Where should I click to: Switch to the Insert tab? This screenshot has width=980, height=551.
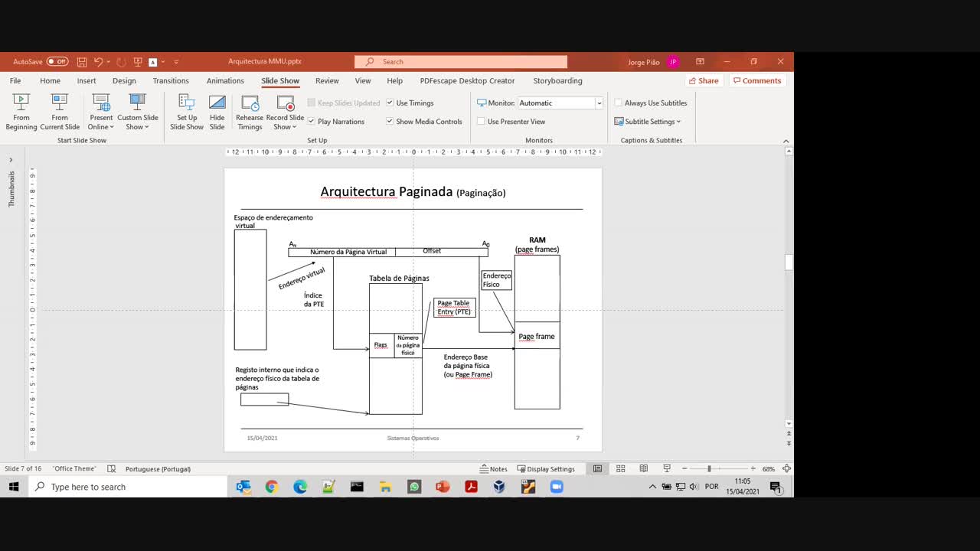(87, 80)
